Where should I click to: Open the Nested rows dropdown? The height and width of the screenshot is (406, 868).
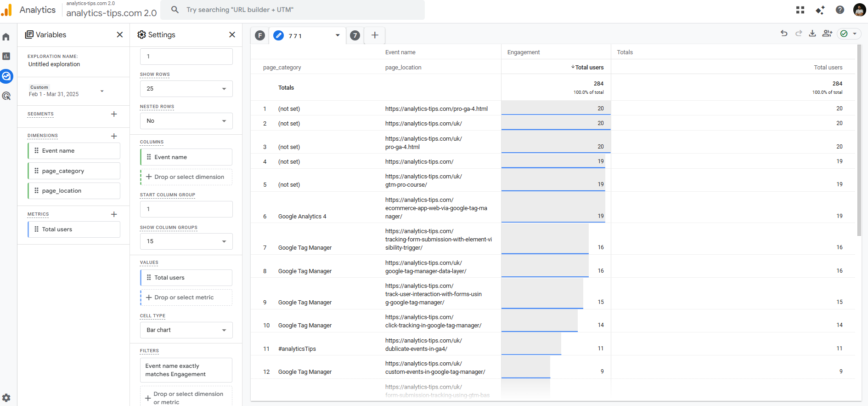coord(186,121)
